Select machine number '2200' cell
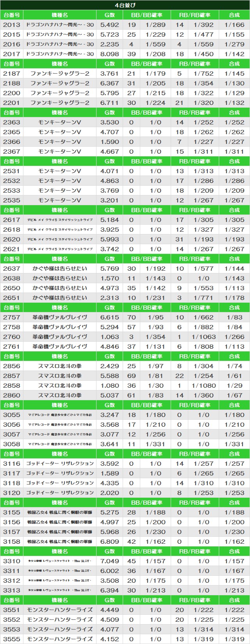This screenshot has height=644, width=250. coord(12,93)
